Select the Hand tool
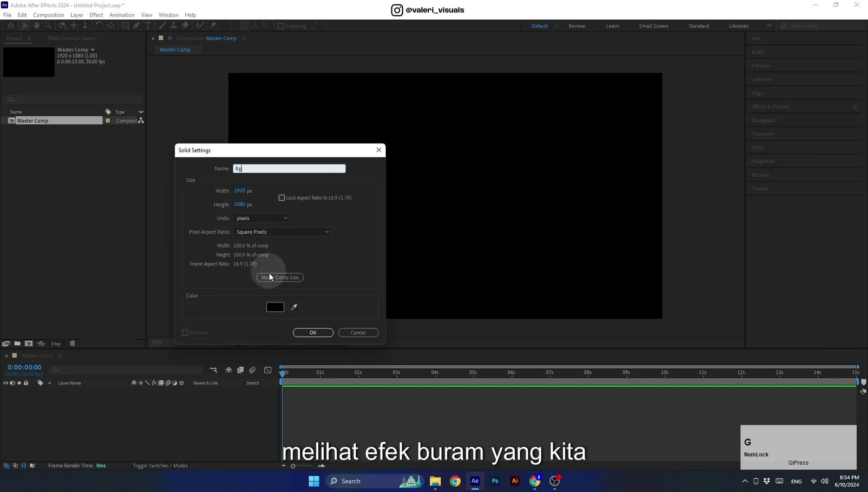The image size is (868, 492). (37, 26)
